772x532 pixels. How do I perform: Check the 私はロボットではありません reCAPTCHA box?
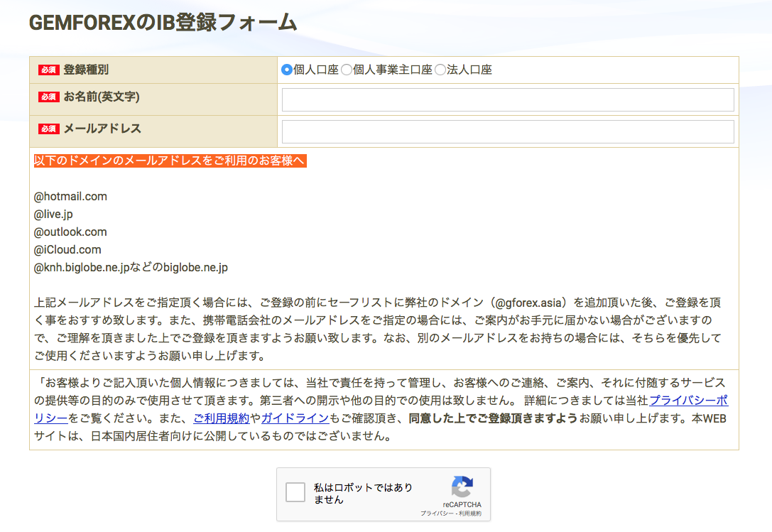coord(295,492)
